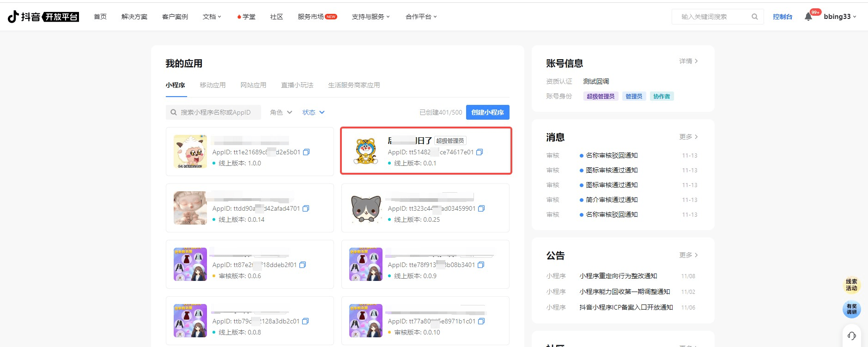
Task: Click the 管理员 identity tag
Action: coord(634,96)
